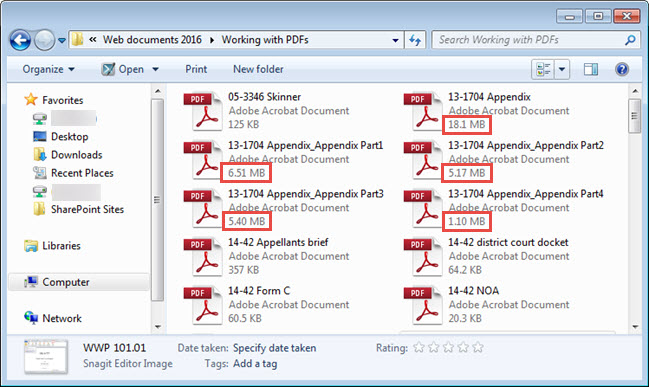649x387 pixels.
Task: Click the refresh icon beside address bar
Action: pyautogui.click(x=415, y=40)
